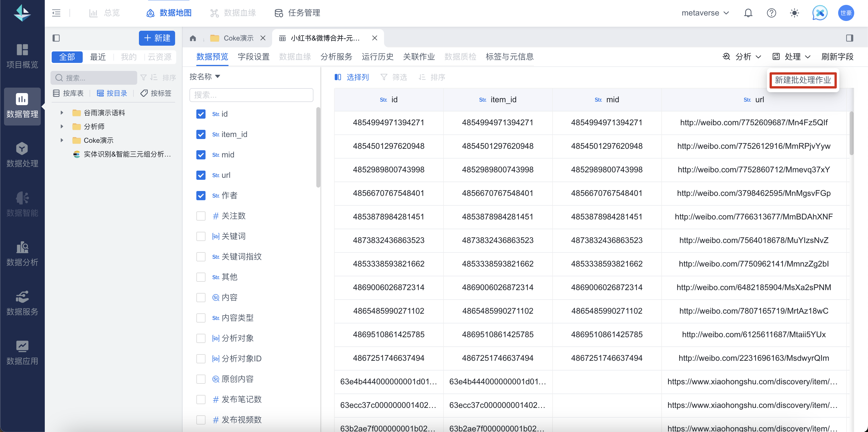Toggle the left panel collapse icon
Screen dimensions: 868x432
(x=56, y=38)
